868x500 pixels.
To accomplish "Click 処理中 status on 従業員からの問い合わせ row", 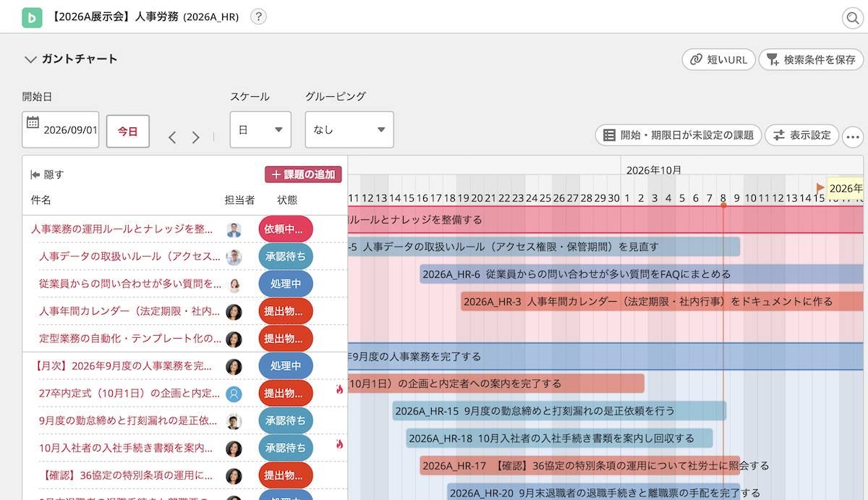I will [x=286, y=284].
